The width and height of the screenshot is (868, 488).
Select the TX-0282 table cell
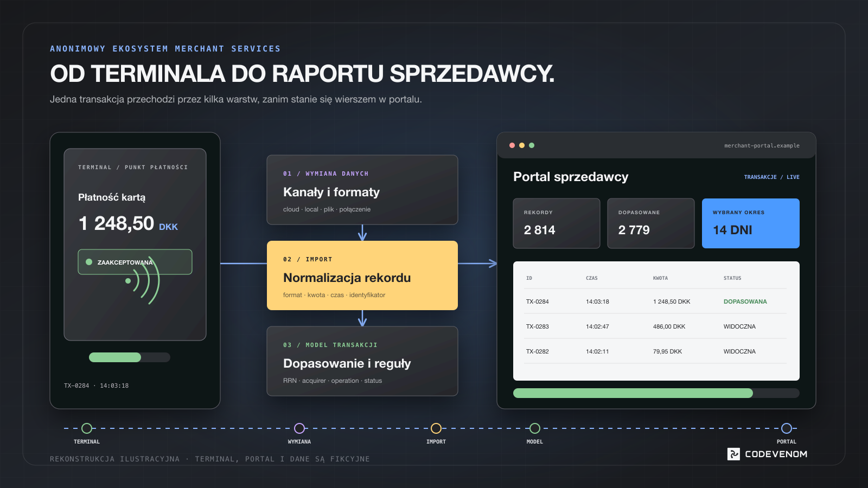[x=538, y=351]
